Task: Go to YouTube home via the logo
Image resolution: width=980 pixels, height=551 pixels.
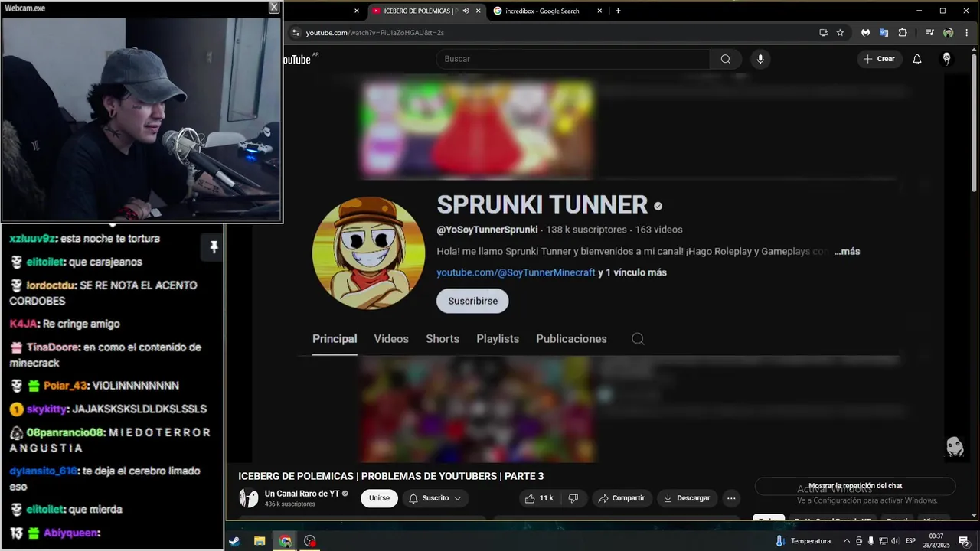Action: click(297, 59)
